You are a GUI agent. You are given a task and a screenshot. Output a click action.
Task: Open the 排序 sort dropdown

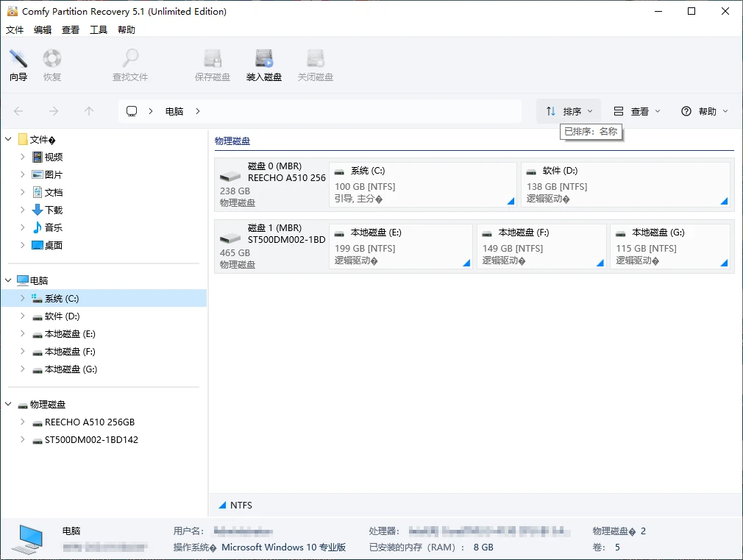click(568, 111)
